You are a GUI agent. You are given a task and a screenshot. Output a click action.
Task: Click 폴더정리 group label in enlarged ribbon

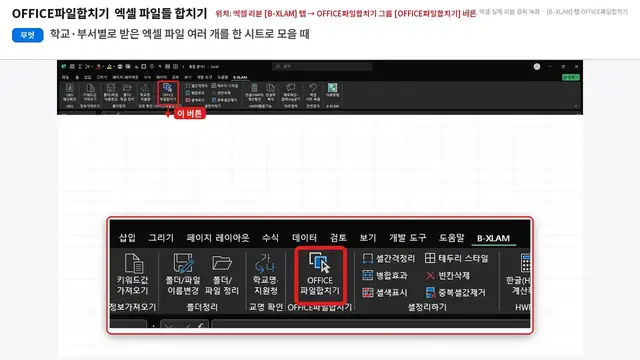click(202, 307)
